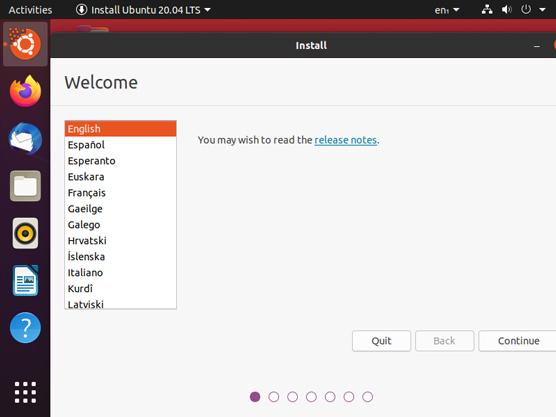Viewport: 556px width, 417px height.
Task: Open the Help question mark icon
Action: (25, 328)
